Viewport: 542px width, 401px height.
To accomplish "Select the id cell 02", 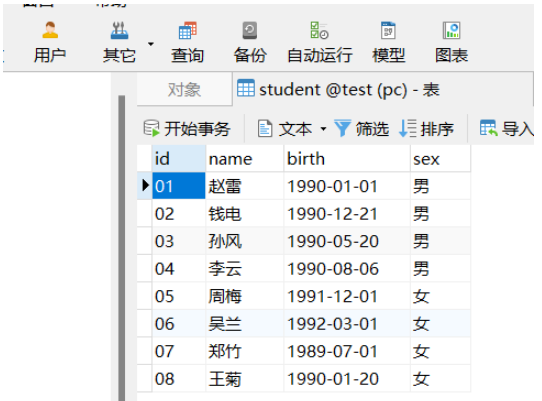I will coord(179,214).
